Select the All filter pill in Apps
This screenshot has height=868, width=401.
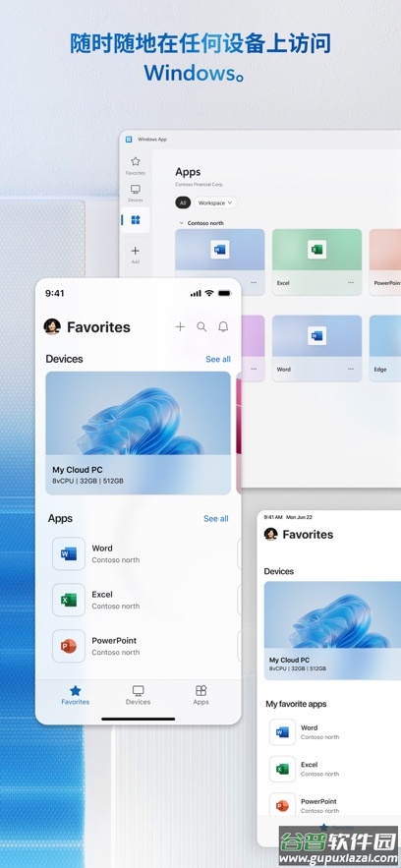[183, 203]
